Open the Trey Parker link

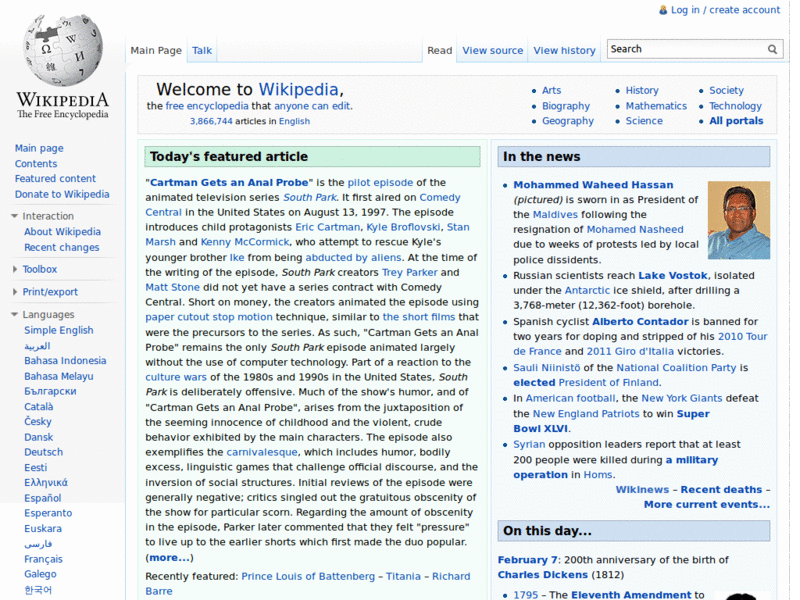(410, 272)
